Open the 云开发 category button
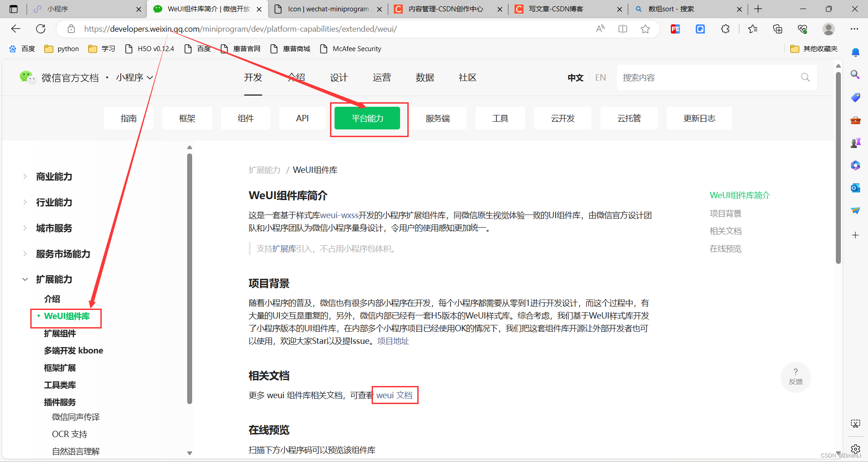Screen dimensions: 868x462 coord(562,118)
